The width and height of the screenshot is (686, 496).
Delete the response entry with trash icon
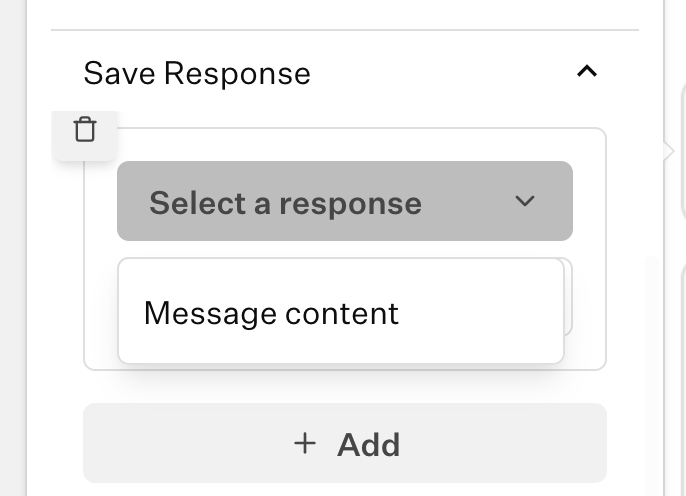point(85,129)
